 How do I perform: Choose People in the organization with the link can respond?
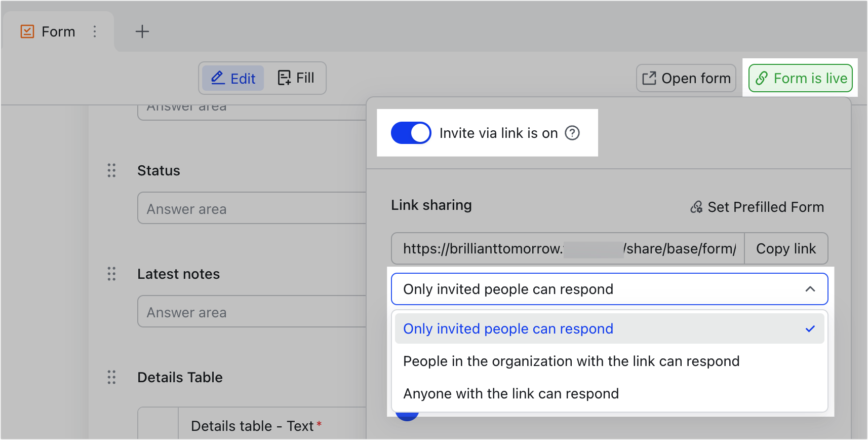click(x=610, y=361)
